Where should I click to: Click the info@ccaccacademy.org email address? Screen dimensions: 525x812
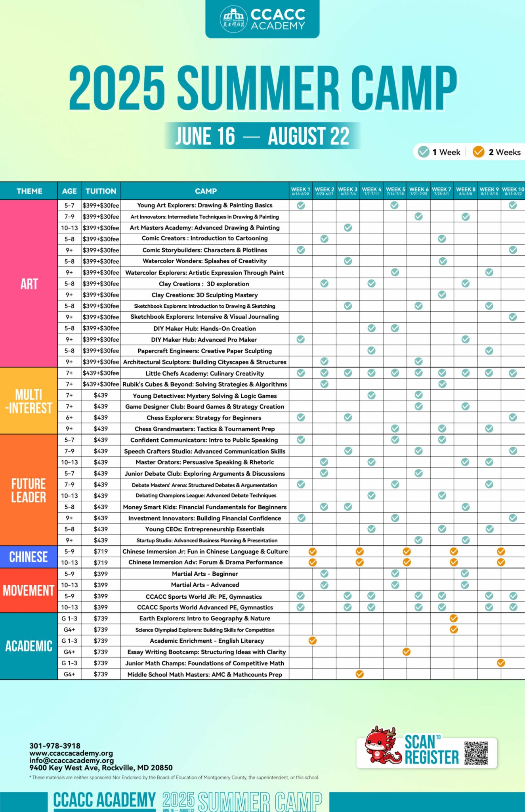pyautogui.click(x=72, y=760)
